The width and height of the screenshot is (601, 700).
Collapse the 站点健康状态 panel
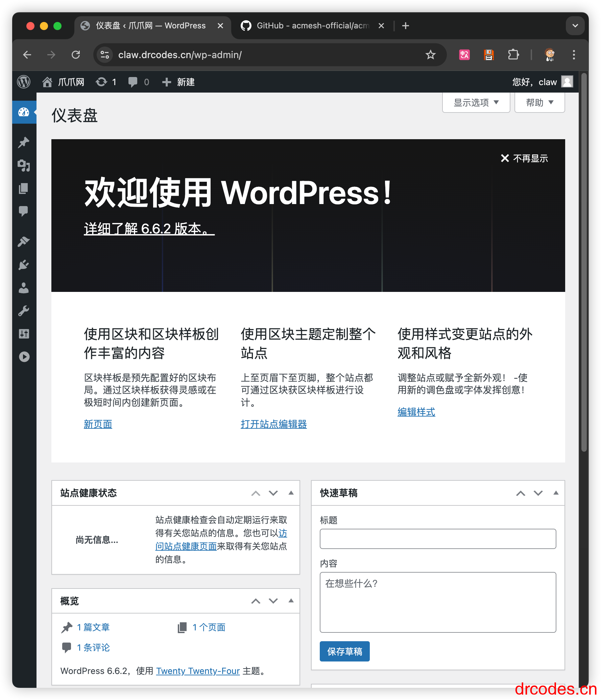pos(291,493)
